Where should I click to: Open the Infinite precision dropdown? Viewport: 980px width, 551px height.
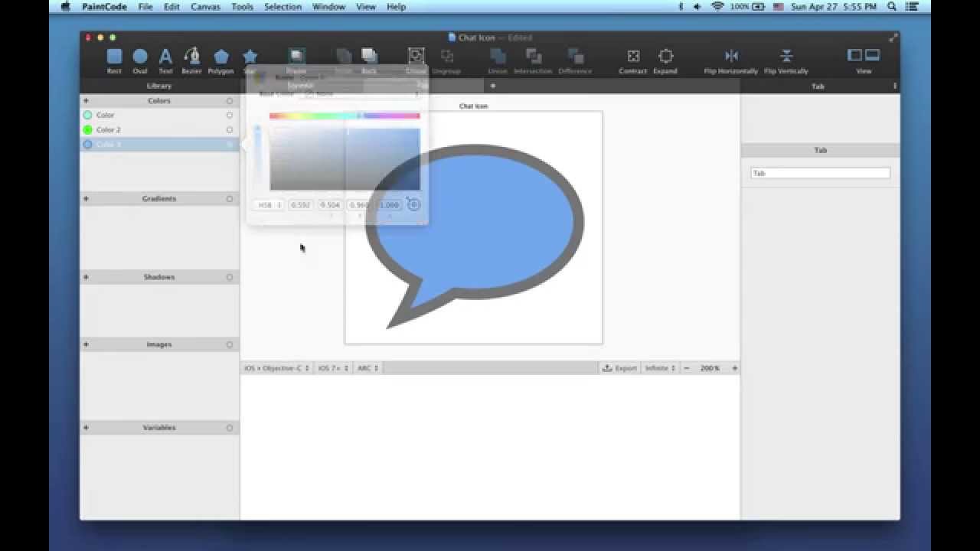click(660, 368)
